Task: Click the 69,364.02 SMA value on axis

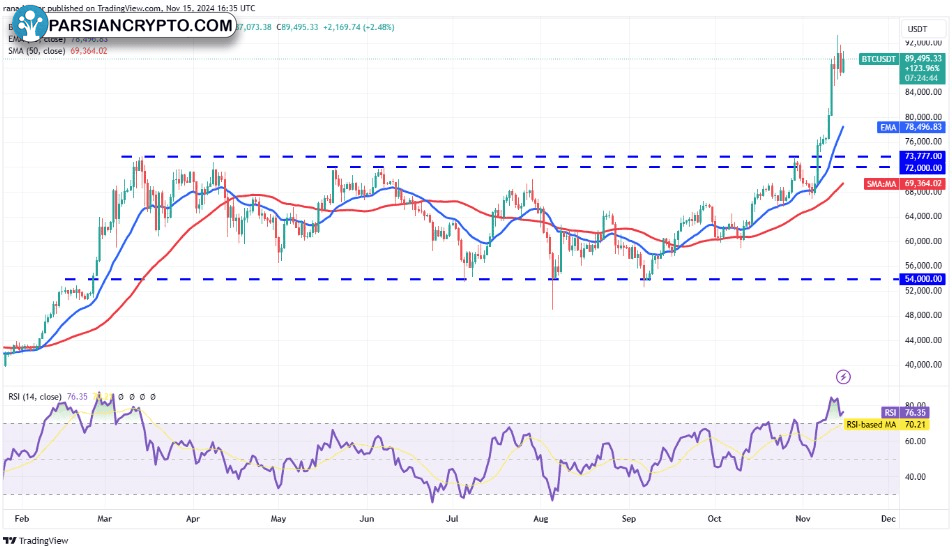Action: [x=923, y=183]
